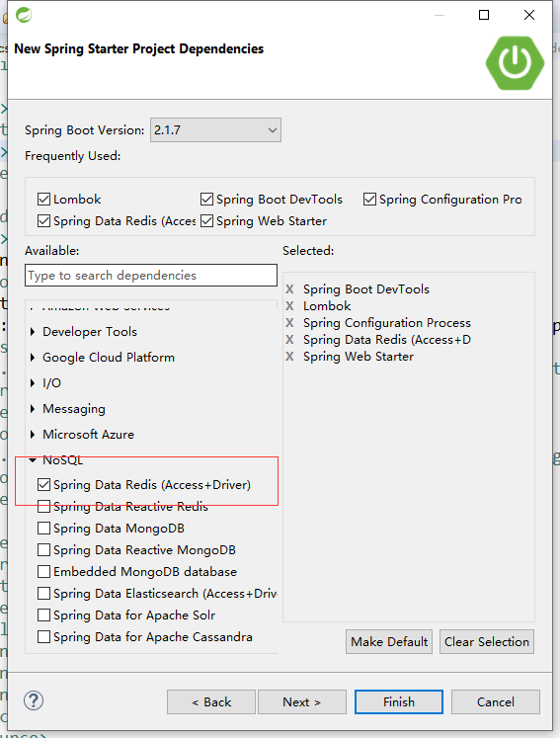Expand the I/O category

pyautogui.click(x=33, y=383)
